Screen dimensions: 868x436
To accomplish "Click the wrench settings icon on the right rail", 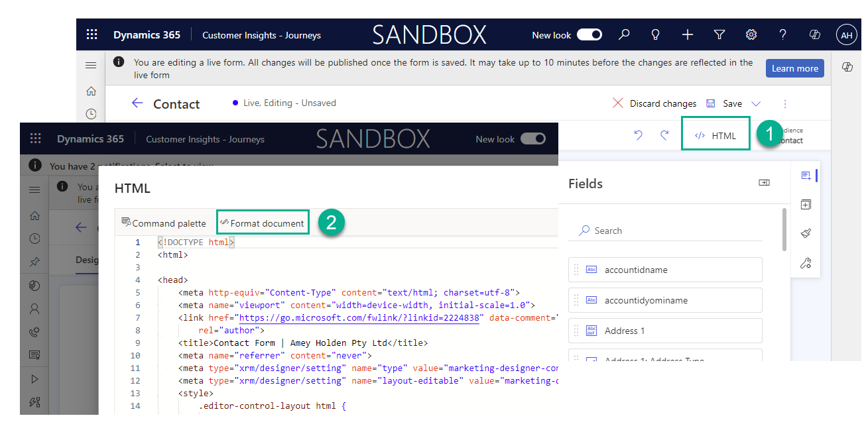I will point(806,262).
